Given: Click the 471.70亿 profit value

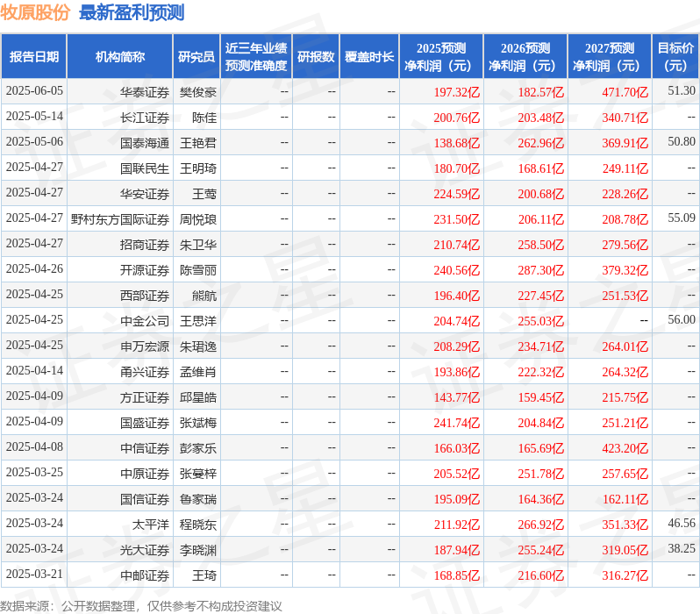Looking at the screenshot, I should [x=625, y=92].
